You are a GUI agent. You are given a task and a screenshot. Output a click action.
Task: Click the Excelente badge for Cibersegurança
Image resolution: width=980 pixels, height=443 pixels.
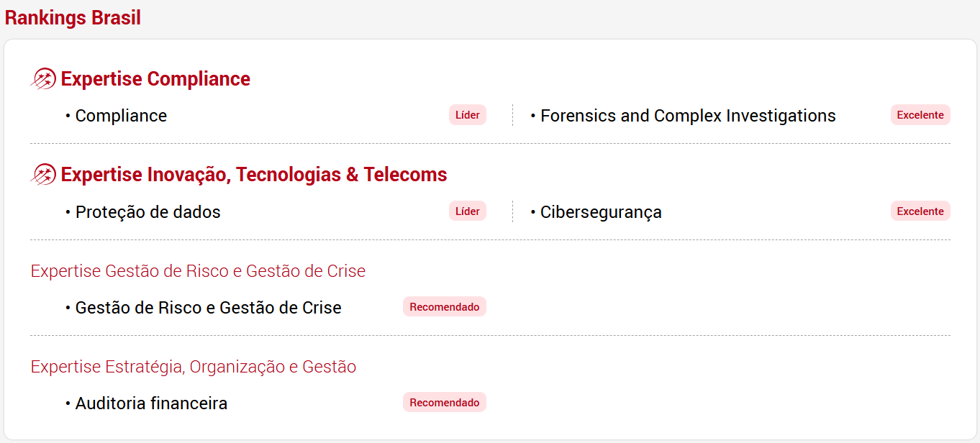[920, 211]
